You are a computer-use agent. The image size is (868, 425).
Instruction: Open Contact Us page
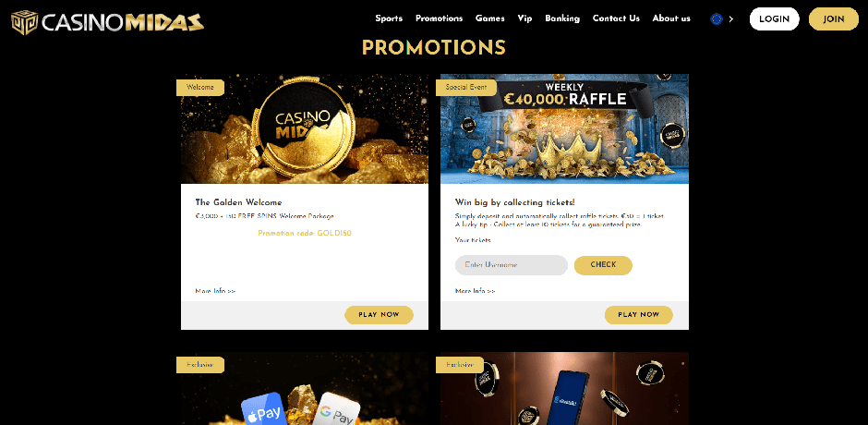(x=616, y=18)
